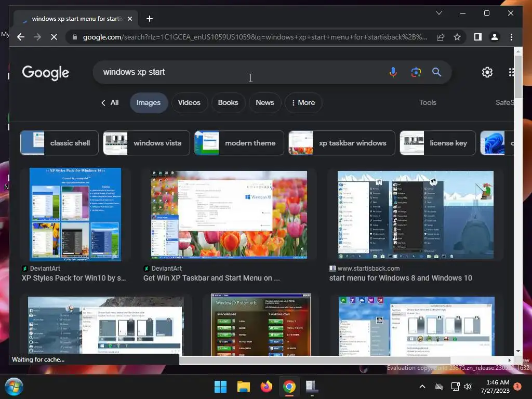
Task: Filter by classic shell chip
Action: (x=59, y=143)
